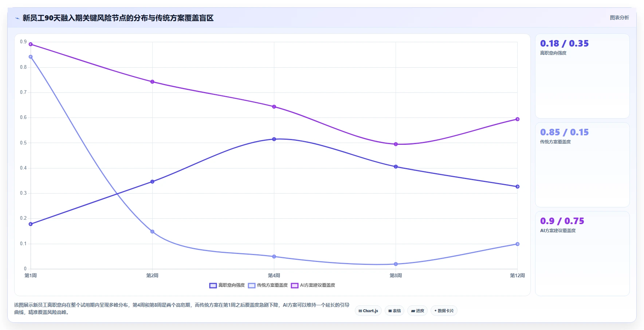
Task: Click the 传统方案 lowest point at 第8周
Action: (396, 264)
